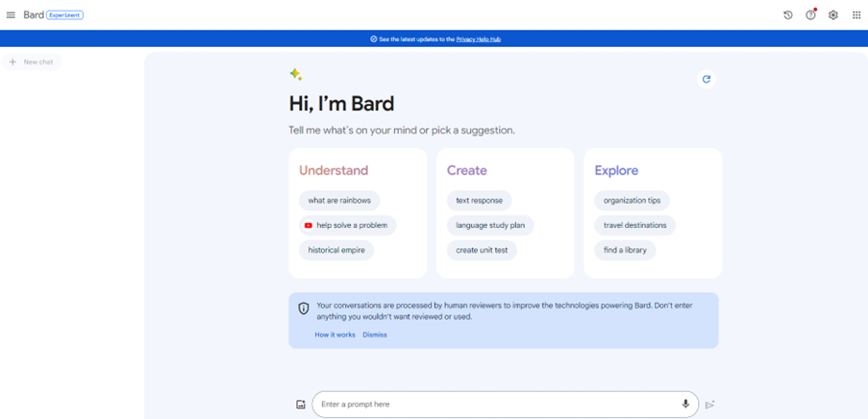The height and width of the screenshot is (419, 868).
Task: Click the Explore card heading
Action: click(617, 170)
